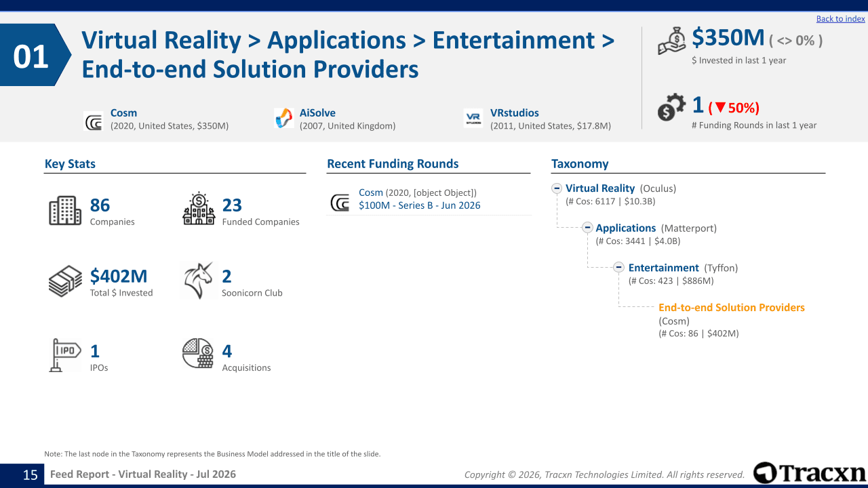Screen dimensions: 868x488
Task: Click the Soonicorn Club unicorn icon
Action: [x=198, y=281]
